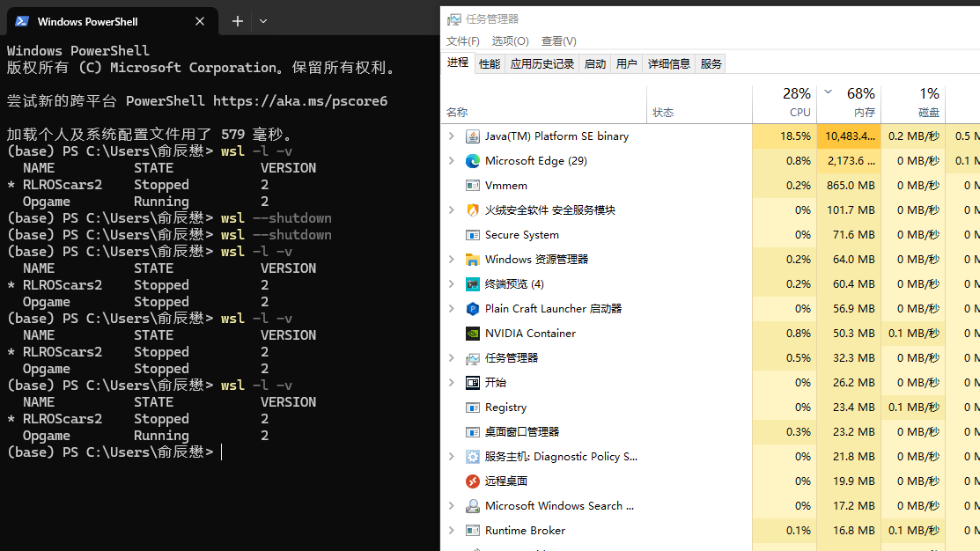Switch to the 详细信息 tab

click(x=669, y=63)
